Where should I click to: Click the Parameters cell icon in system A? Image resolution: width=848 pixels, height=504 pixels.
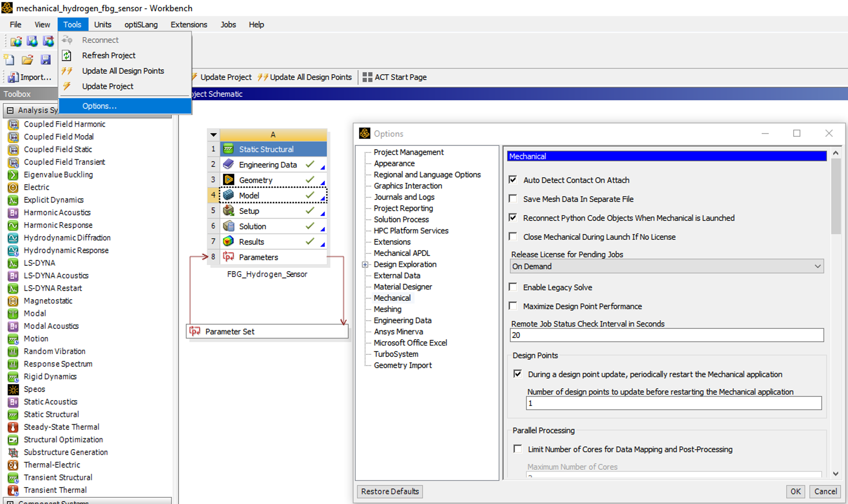pos(228,257)
